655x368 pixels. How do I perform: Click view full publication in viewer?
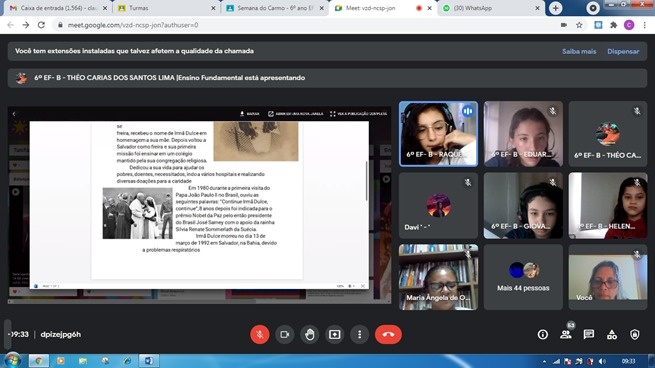[x=358, y=114]
